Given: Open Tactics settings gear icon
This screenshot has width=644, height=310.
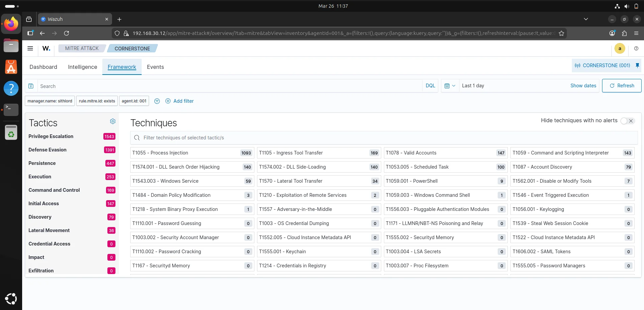Looking at the screenshot, I should pyautogui.click(x=113, y=121).
